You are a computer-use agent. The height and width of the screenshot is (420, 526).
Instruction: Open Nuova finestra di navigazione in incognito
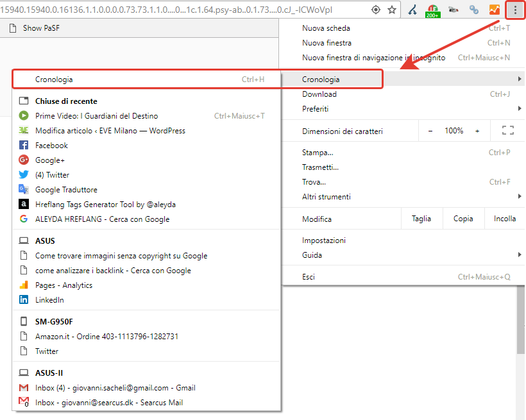pyautogui.click(x=403, y=58)
